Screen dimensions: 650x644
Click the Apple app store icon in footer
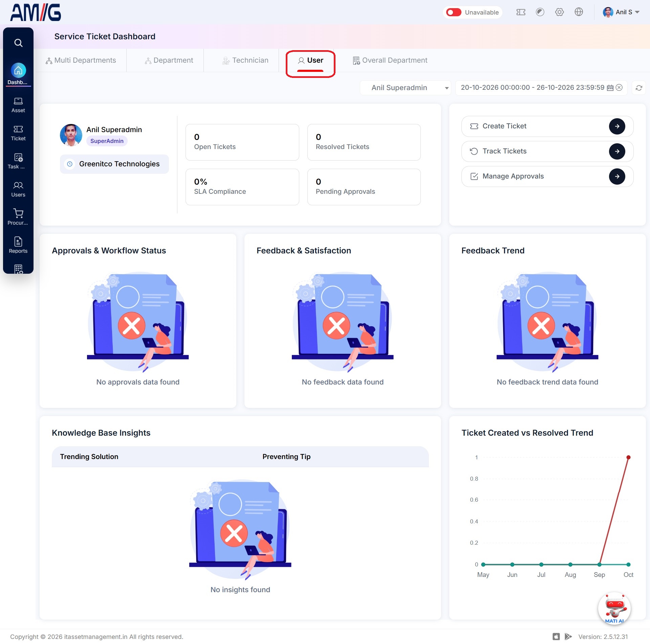tap(556, 637)
